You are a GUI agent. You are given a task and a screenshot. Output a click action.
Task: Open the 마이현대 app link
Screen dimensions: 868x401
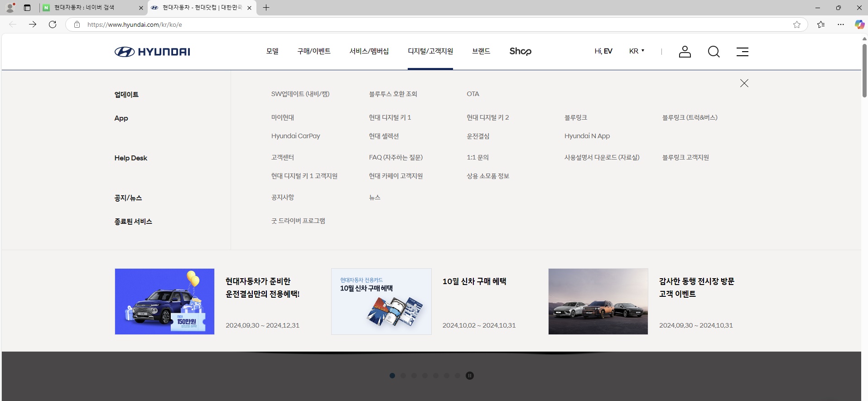pyautogui.click(x=283, y=117)
